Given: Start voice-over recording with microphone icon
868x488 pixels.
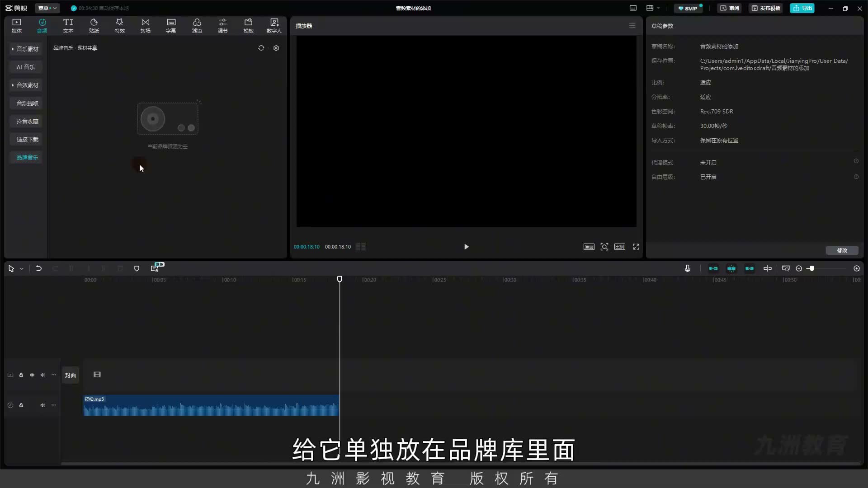Looking at the screenshot, I should pos(688,268).
